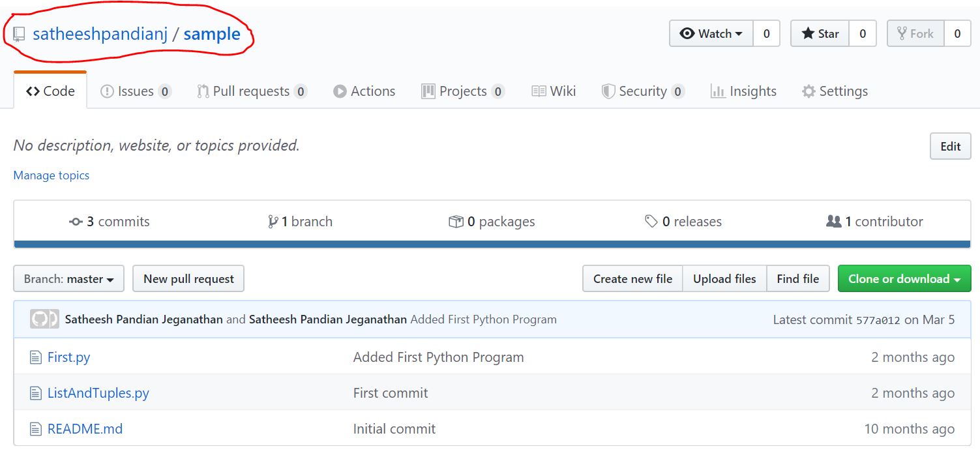The image size is (980, 459).
Task: Open the latest commit message Added First Python Program
Action: [x=484, y=319]
